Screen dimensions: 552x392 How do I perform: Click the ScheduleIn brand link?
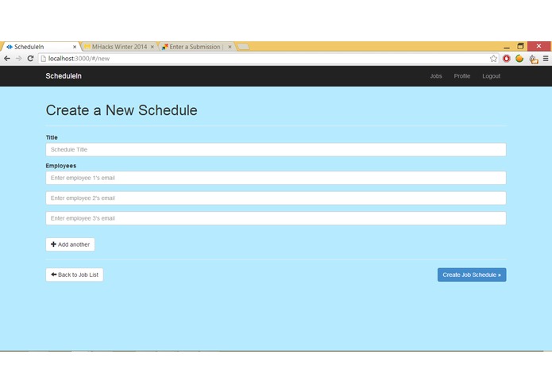(64, 76)
